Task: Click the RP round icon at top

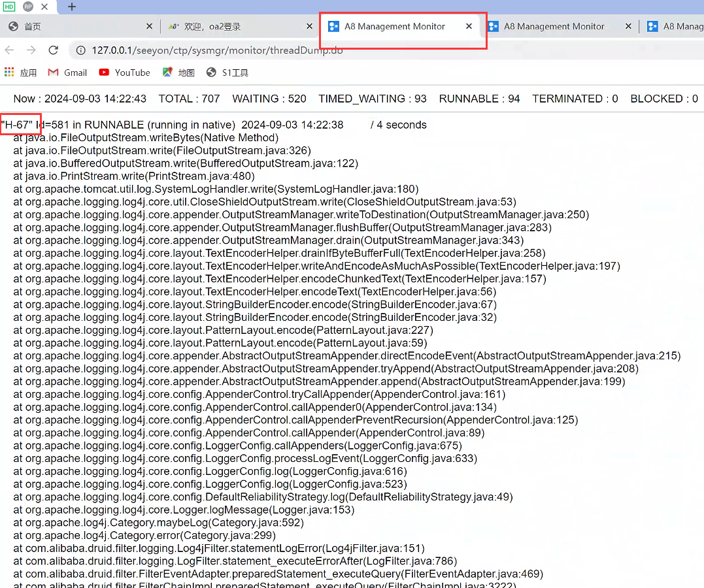Action: pyautogui.click(x=28, y=7)
